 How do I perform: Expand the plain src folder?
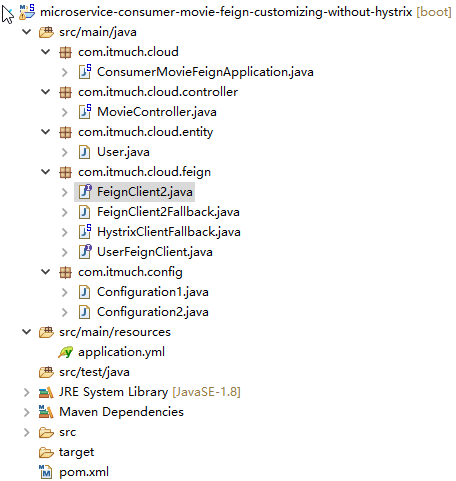(x=26, y=432)
